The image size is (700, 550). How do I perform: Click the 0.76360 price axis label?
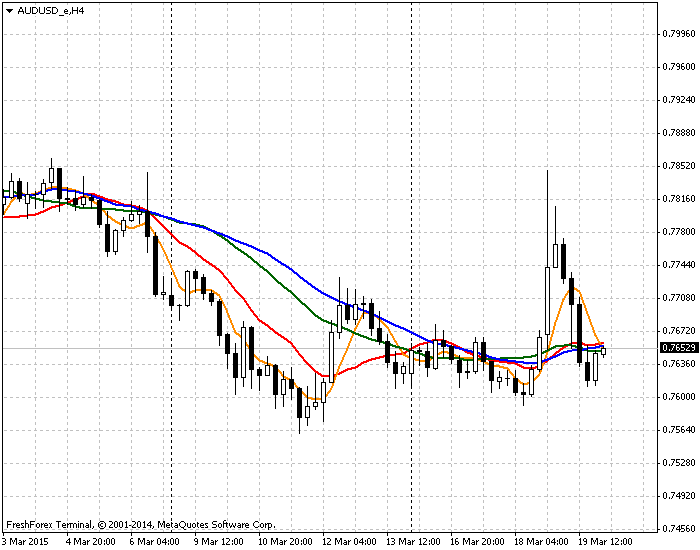point(679,364)
